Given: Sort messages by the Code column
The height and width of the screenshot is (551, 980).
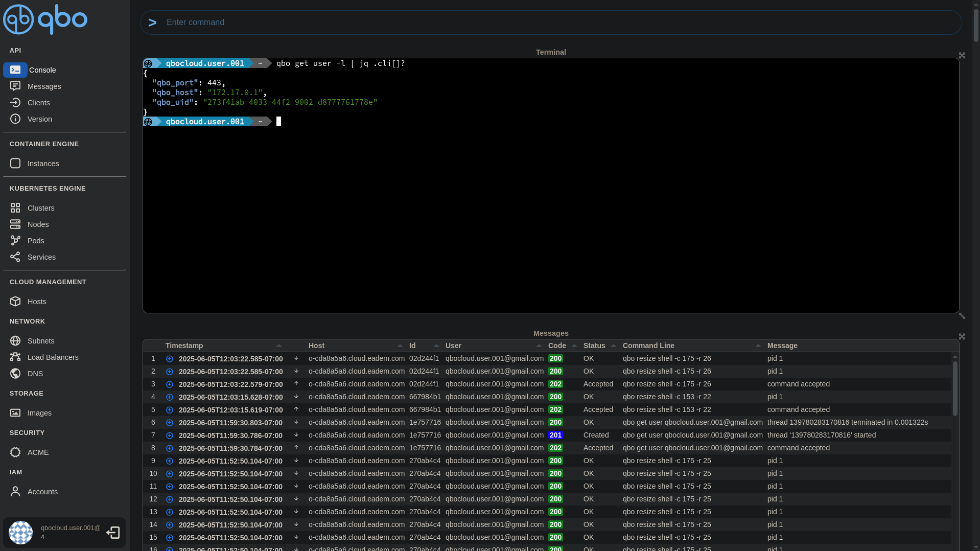Looking at the screenshot, I should tap(556, 346).
